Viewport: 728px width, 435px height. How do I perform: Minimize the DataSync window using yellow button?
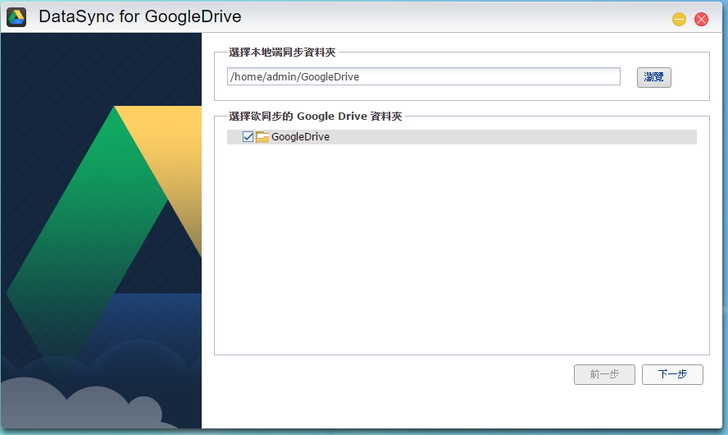pyautogui.click(x=679, y=19)
